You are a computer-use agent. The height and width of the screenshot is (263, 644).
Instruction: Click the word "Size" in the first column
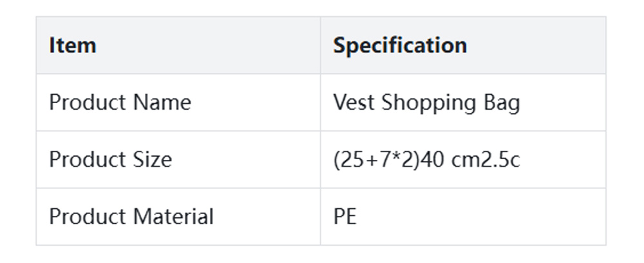click(x=152, y=160)
